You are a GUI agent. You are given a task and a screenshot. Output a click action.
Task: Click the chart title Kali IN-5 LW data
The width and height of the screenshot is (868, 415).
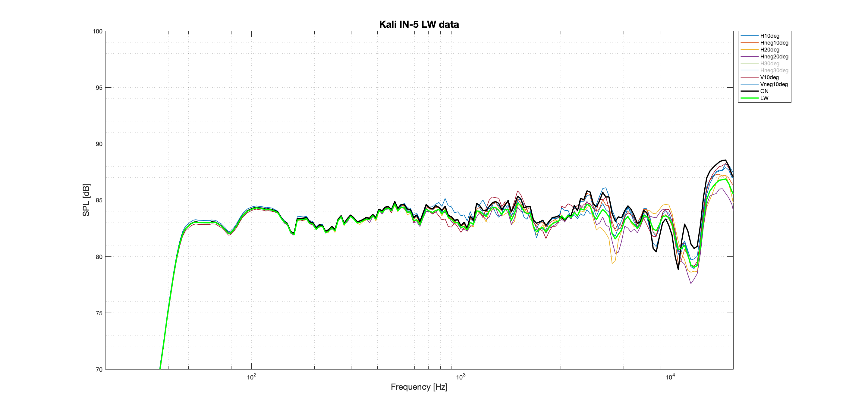tap(419, 24)
